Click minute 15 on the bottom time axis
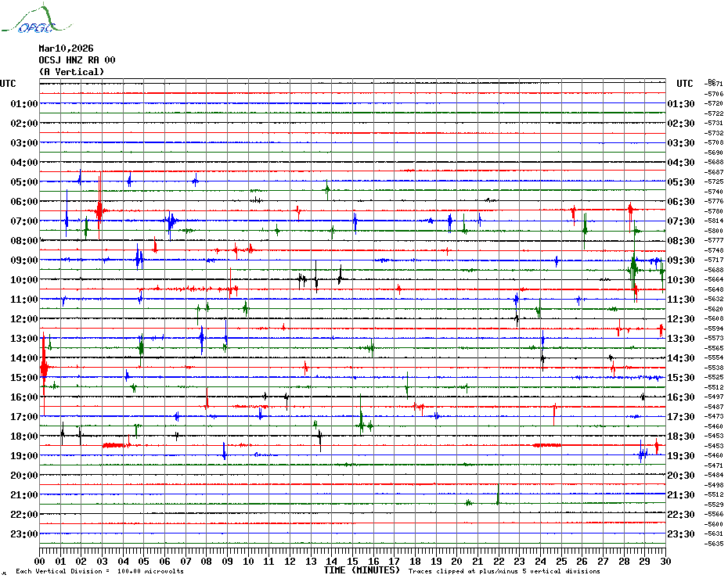 tap(353, 561)
